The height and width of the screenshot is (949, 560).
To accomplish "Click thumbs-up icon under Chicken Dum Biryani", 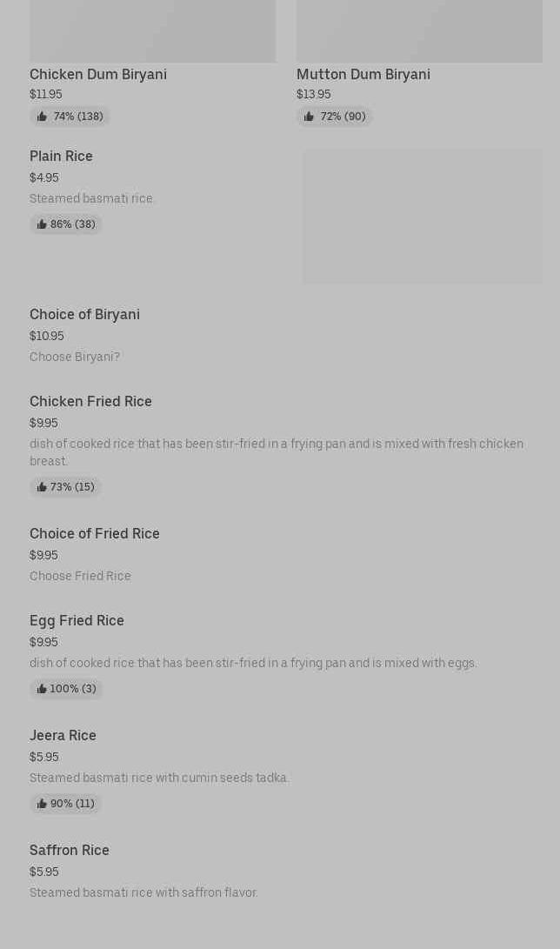I will [42, 117].
